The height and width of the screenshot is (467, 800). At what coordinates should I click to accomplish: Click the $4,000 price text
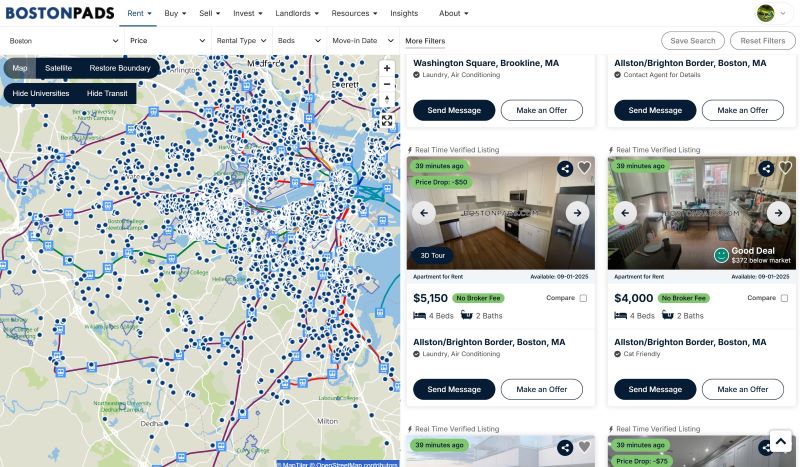pos(634,298)
